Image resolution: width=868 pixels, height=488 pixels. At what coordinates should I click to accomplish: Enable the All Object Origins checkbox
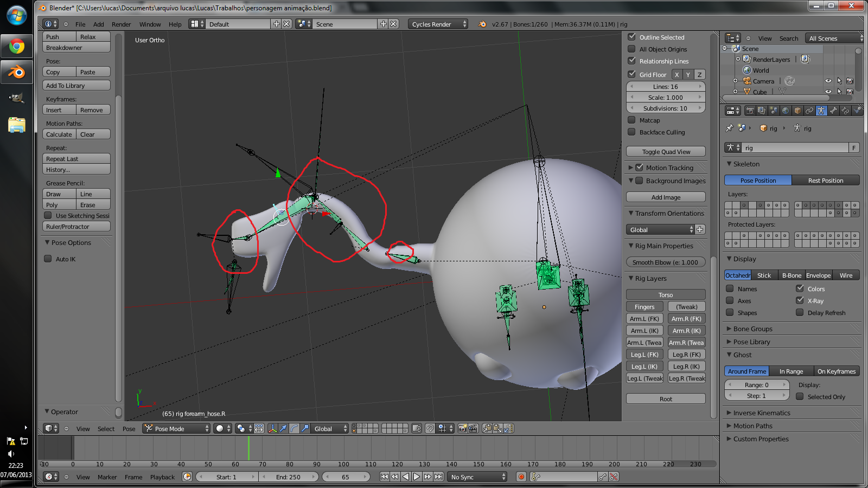click(631, 49)
